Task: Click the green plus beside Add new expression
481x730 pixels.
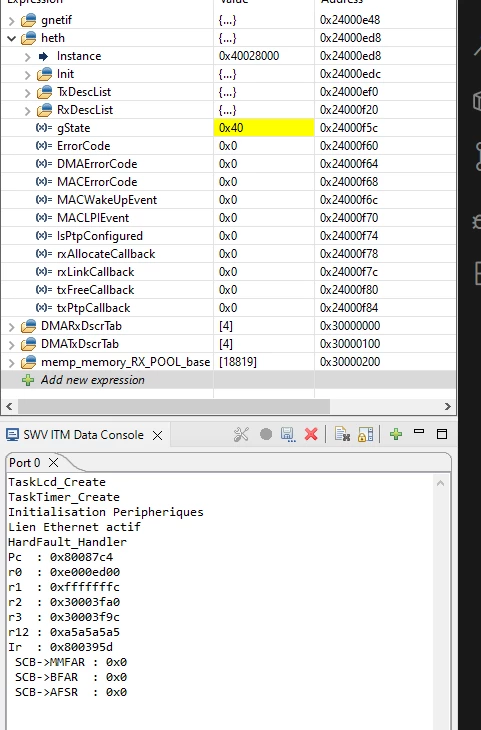Action: [x=28, y=380]
